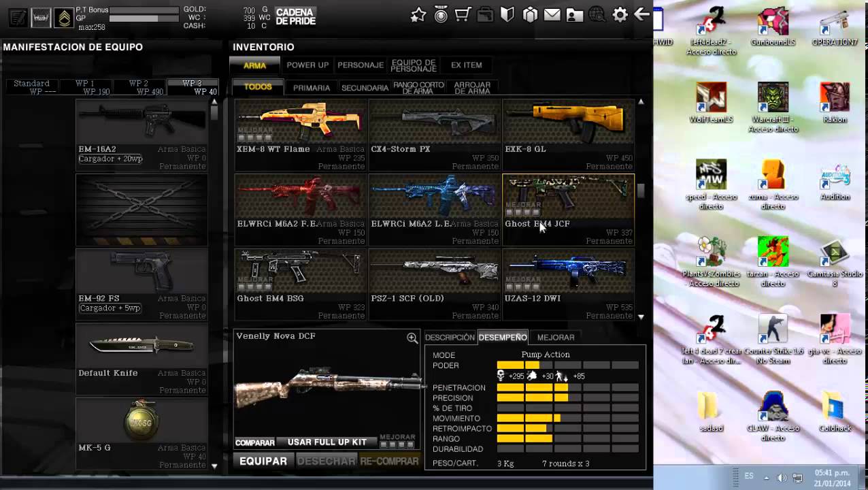
Task: Open the profile folder icon in top bar
Action: click(x=575, y=15)
